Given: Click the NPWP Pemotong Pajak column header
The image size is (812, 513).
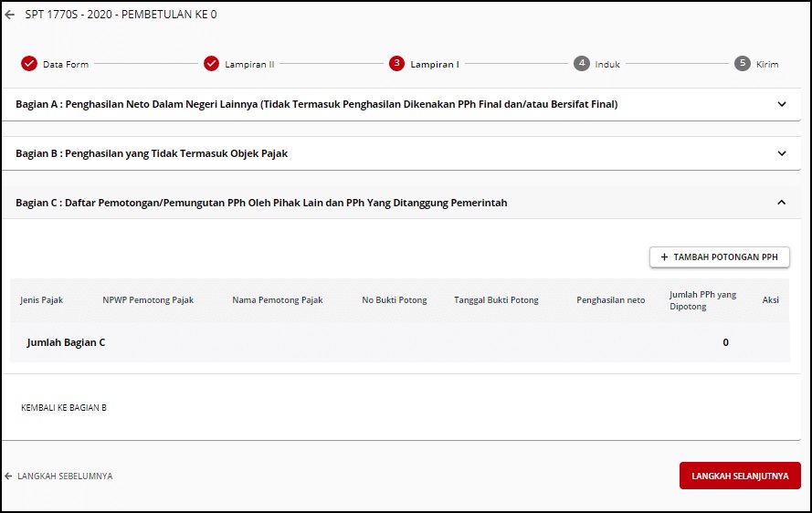Looking at the screenshot, I should click(x=148, y=300).
